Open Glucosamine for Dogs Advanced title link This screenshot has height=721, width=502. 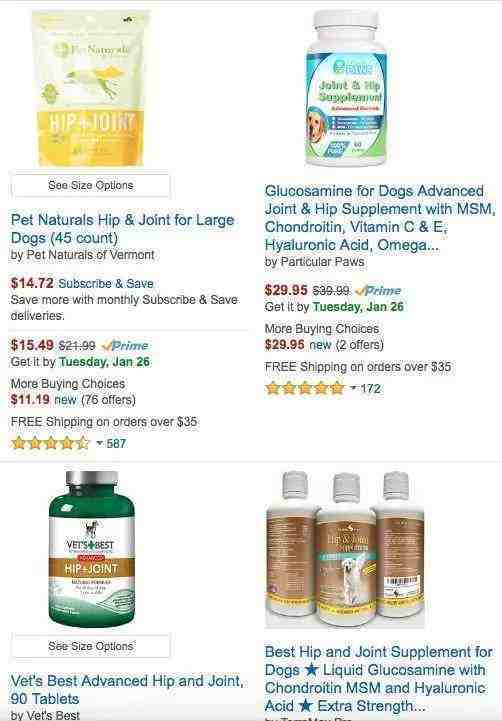tap(380, 218)
